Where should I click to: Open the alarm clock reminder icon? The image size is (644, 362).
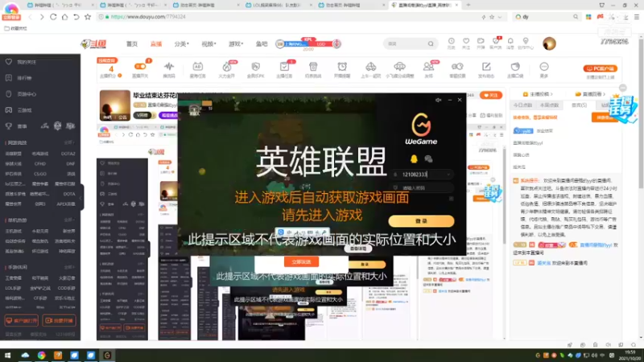342,68
